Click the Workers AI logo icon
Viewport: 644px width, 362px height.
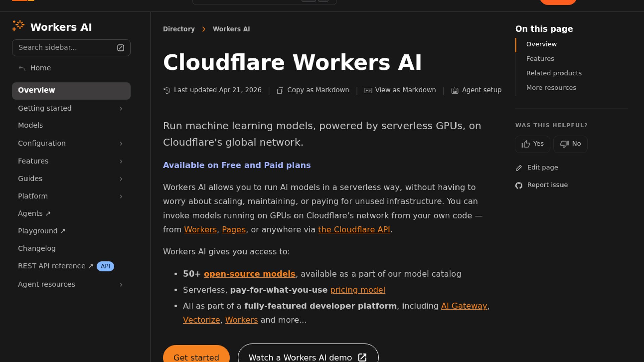19,26
